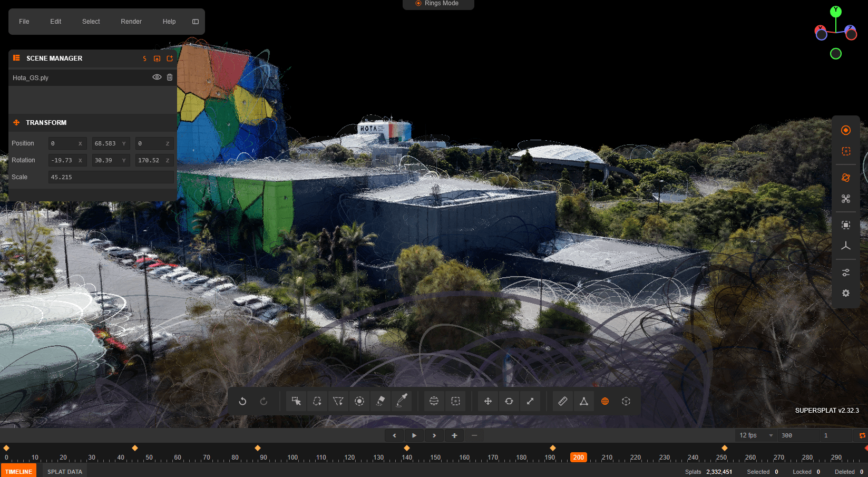The width and height of the screenshot is (868, 477).
Task: Activate the Measure ruler tool
Action: (563, 401)
